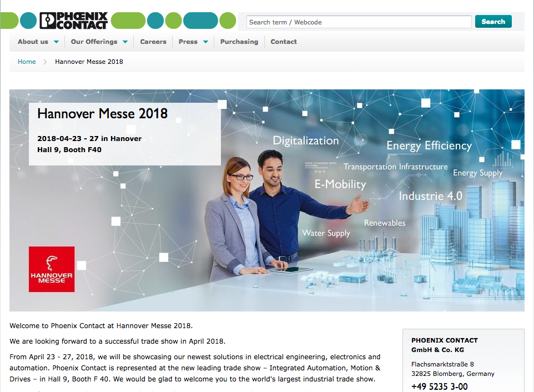Click the breadcrumb chevron separator after Home

click(x=45, y=62)
